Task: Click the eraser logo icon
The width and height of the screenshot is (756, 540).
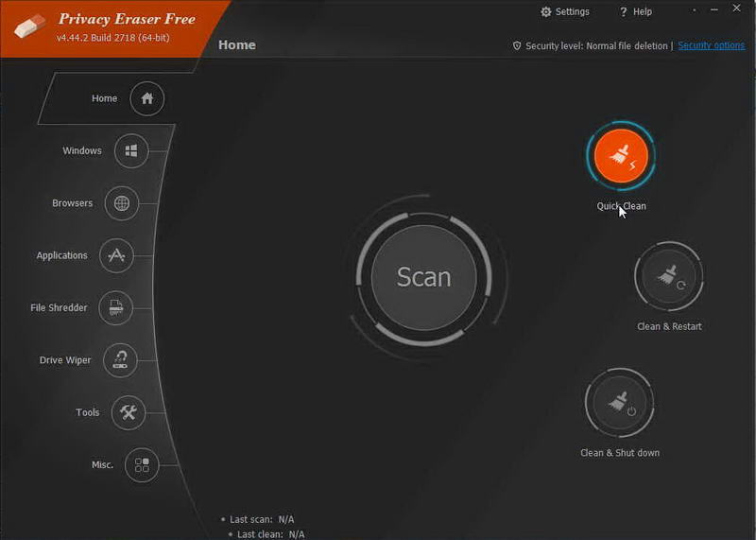Action: click(x=30, y=26)
